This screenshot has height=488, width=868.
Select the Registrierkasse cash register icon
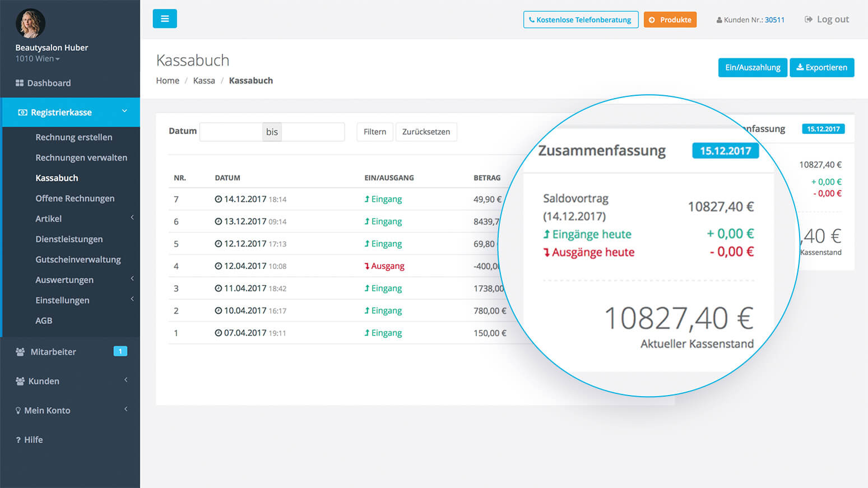(x=22, y=112)
